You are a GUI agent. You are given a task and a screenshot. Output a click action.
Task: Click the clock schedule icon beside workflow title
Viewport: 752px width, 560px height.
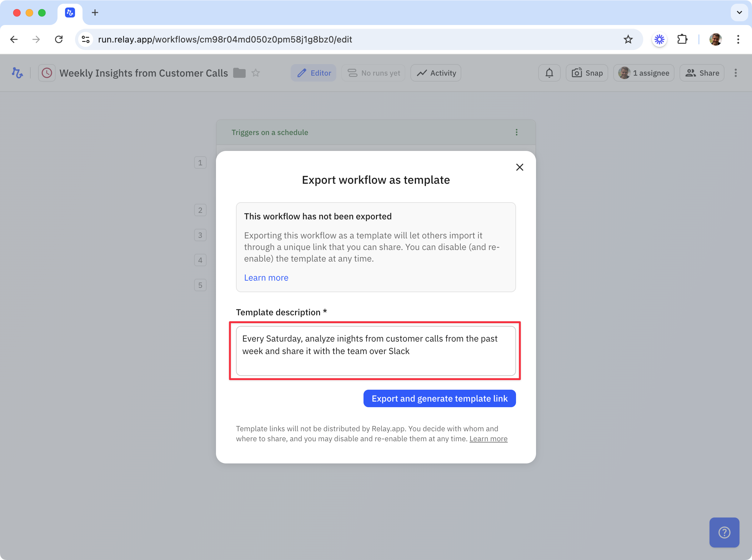[47, 73]
